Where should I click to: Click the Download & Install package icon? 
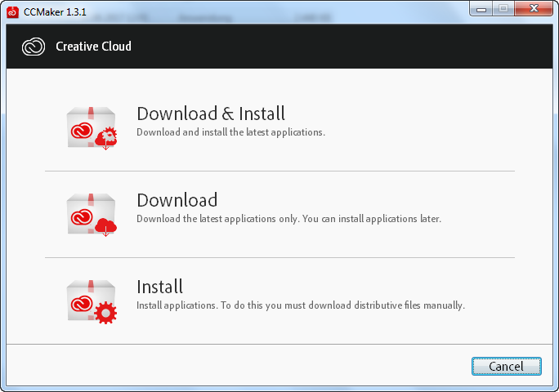(x=92, y=128)
